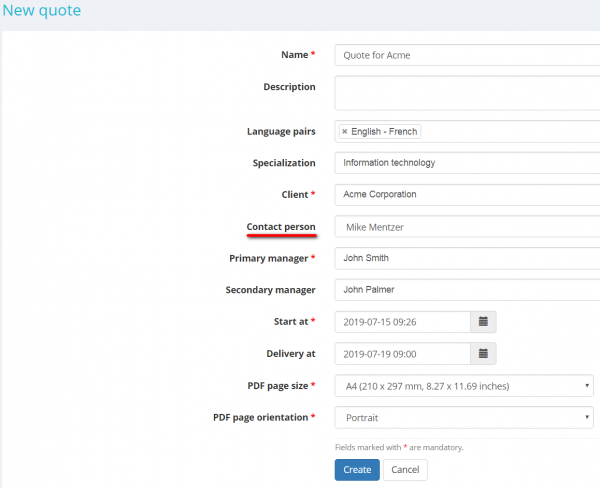
Task: Remove the English - French language pair
Action: point(345,132)
